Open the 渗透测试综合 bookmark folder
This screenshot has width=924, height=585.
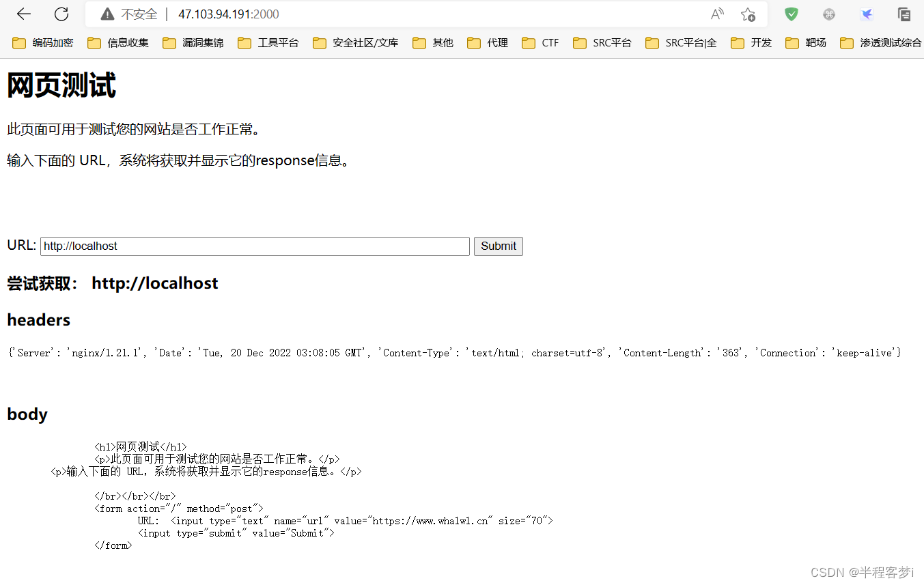[x=881, y=43]
